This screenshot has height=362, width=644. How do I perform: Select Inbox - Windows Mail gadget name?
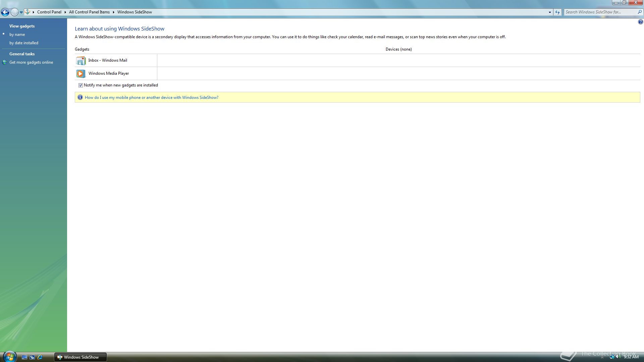tap(108, 60)
